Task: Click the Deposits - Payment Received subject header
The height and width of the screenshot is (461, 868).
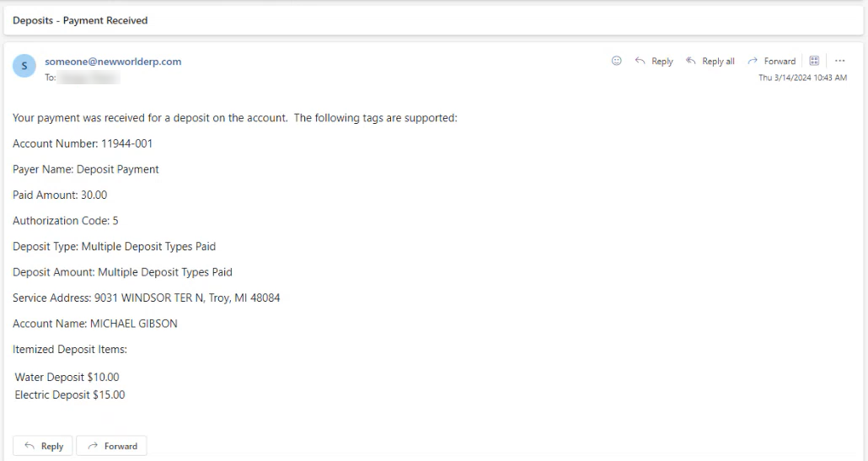Action: [x=80, y=20]
